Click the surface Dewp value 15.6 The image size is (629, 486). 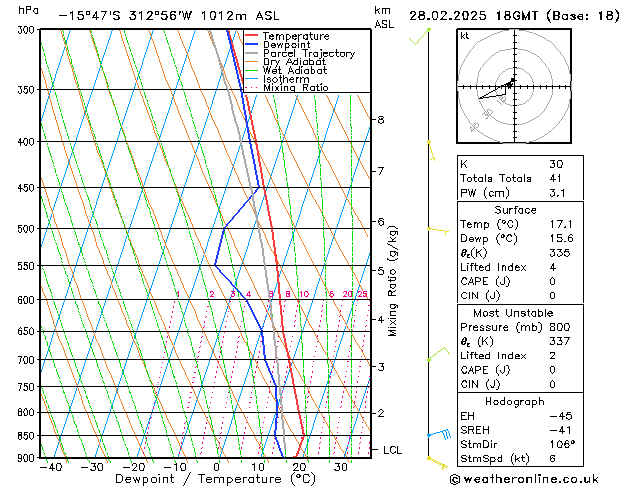(x=562, y=239)
